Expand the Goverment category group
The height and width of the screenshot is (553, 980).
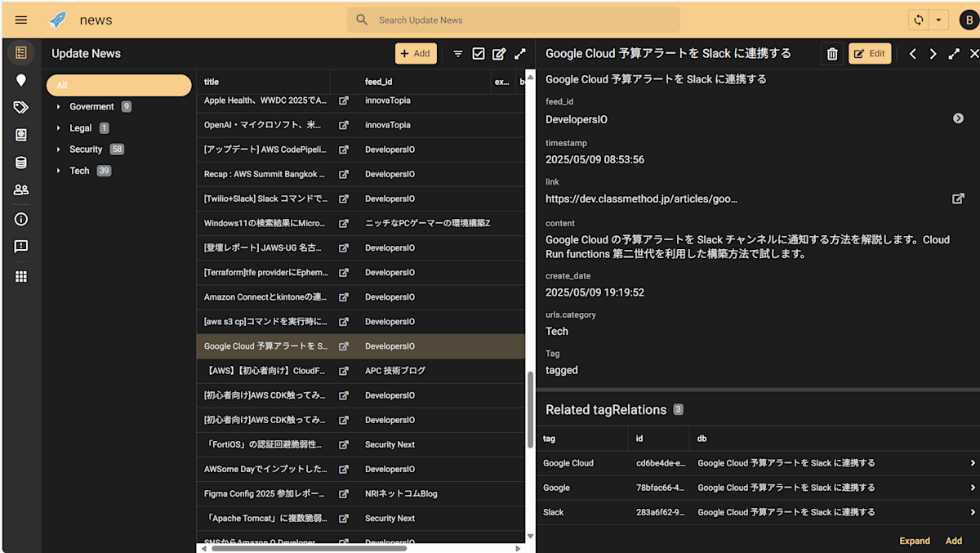pos(58,107)
